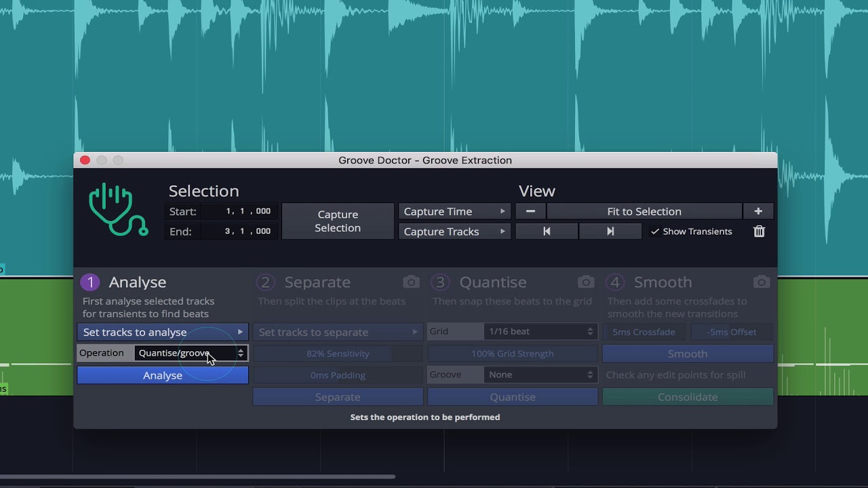Viewport: 868px width, 488px height.
Task: Click the Smooth button
Action: click(688, 354)
